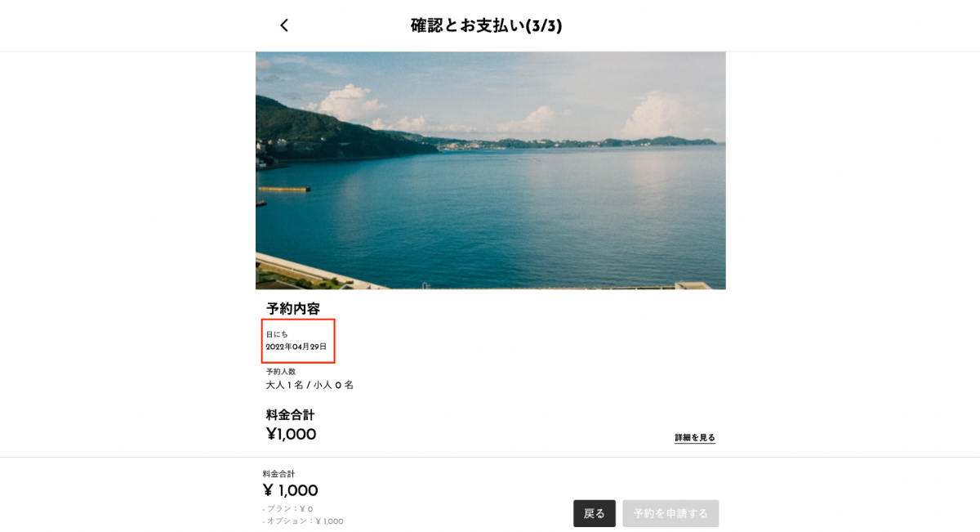The height and width of the screenshot is (532, 980).
Task: Click the 小人 0 名 guest count
Action: pyautogui.click(x=333, y=385)
